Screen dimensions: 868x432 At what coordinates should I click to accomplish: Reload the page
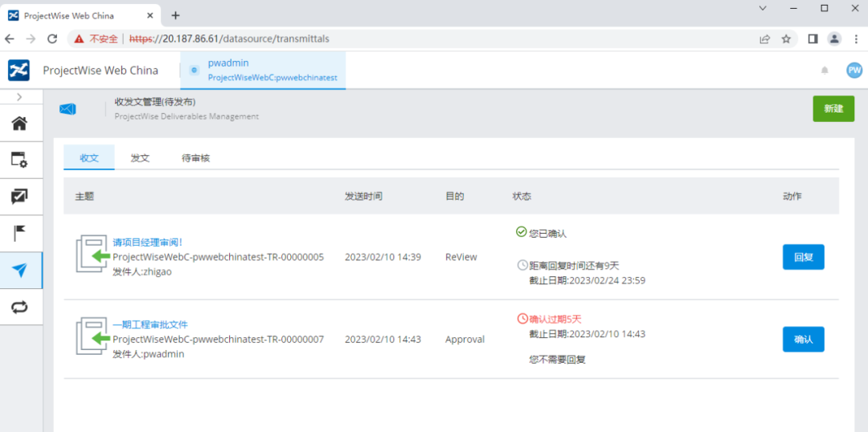coord(52,39)
